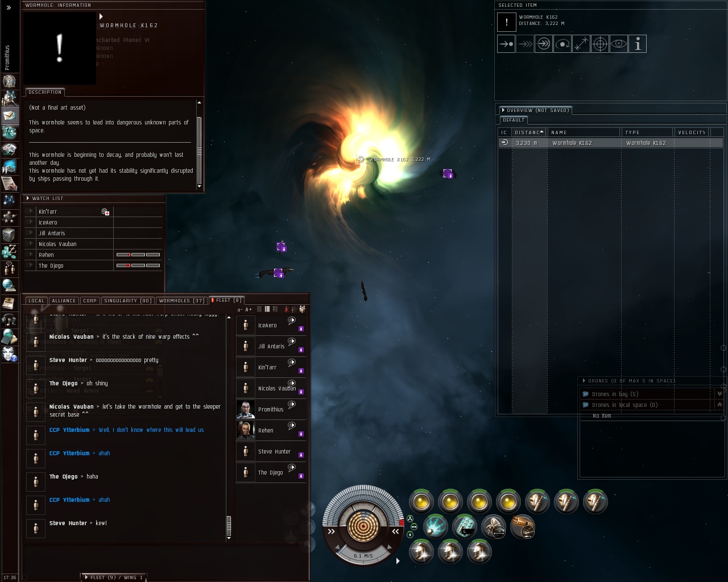Switch to the Singularity [90] chat tab
The width and height of the screenshot is (728, 582).
[x=128, y=301]
